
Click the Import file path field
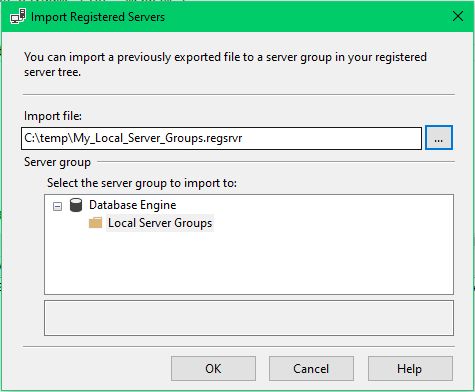click(221, 138)
